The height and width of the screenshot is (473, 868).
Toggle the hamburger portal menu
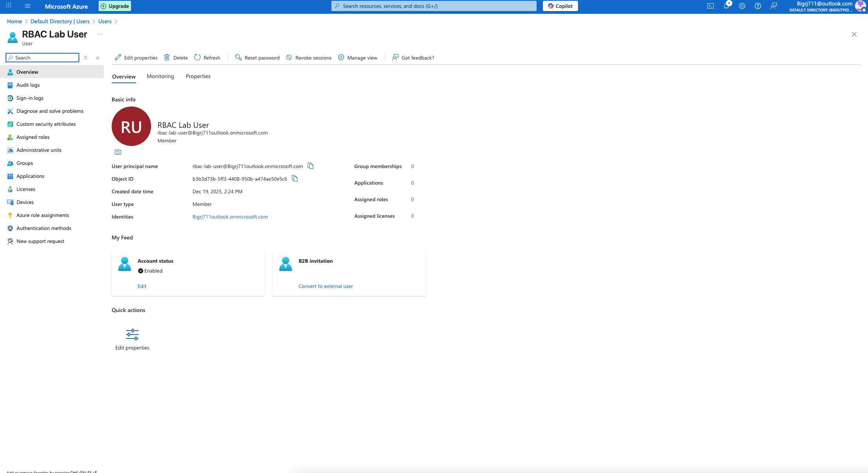28,6
